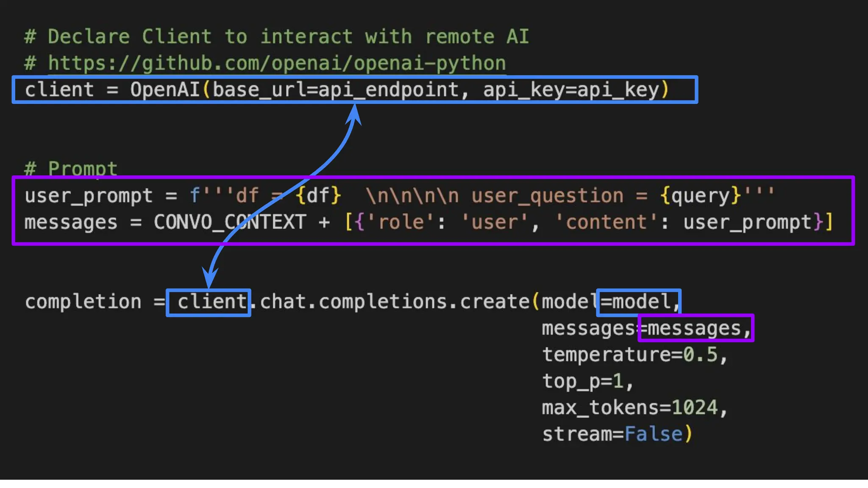Click the api_key=api_key argument
Image resolution: width=868 pixels, height=488 pixels.
coord(571,90)
